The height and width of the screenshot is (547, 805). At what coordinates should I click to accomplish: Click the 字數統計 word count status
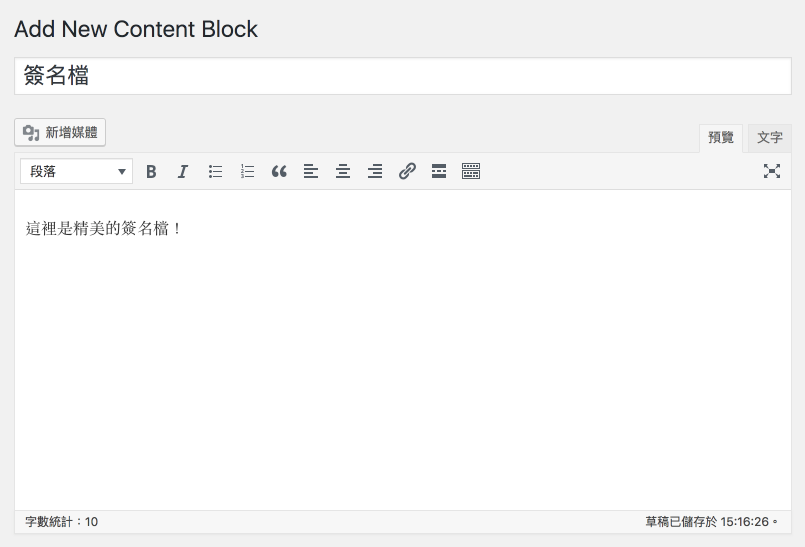(62, 522)
